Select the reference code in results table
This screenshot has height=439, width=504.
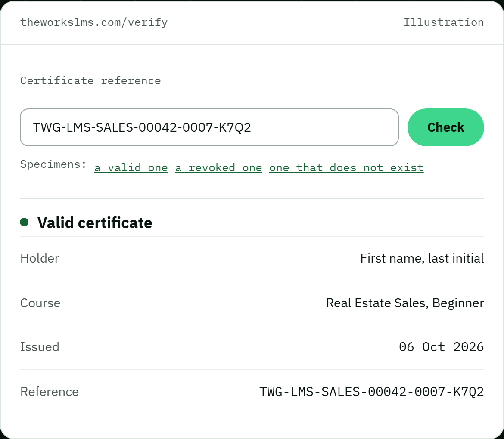click(x=372, y=392)
